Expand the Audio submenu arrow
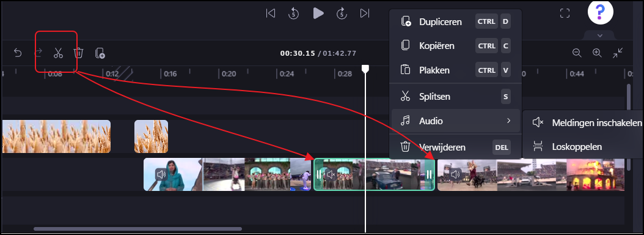The image size is (644, 235). tap(508, 121)
